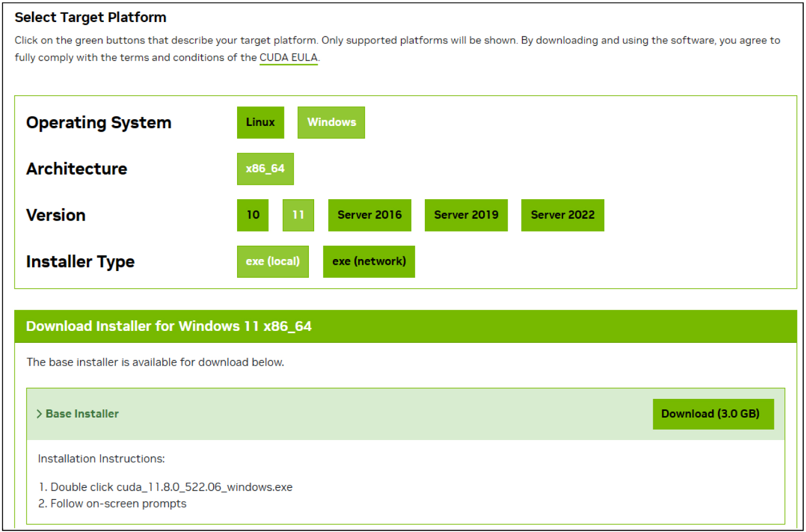The image size is (806, 532).
Task: Click the Operating System row label
Action: pyautogui.click(x=99, y=123)
